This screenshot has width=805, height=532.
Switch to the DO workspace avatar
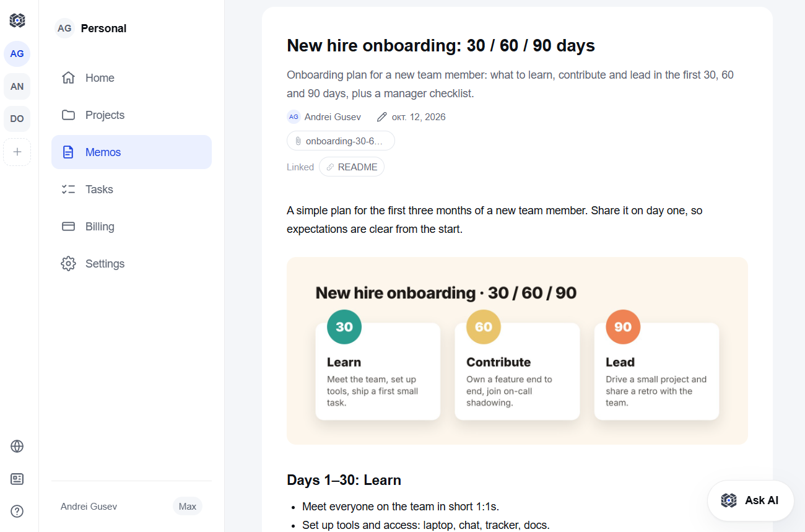[x=17, y=118]
